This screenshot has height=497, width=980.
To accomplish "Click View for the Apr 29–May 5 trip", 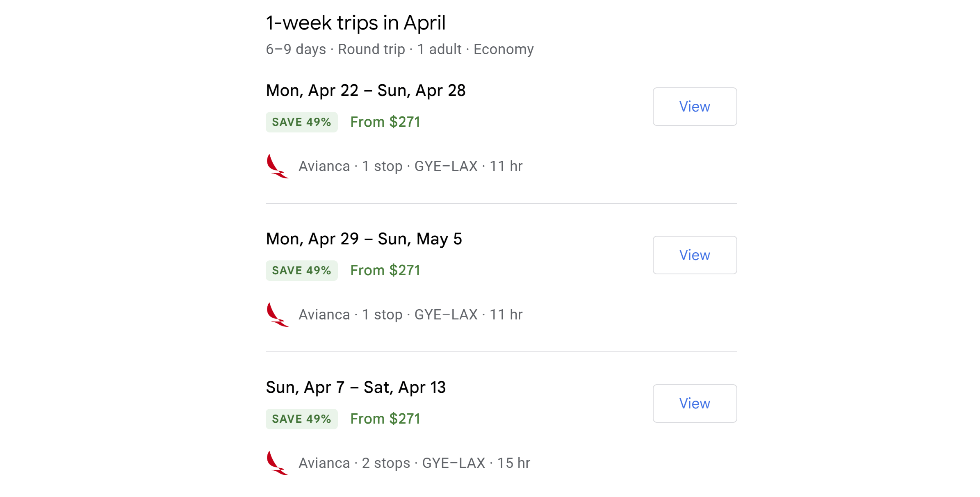I will point(694,255).
